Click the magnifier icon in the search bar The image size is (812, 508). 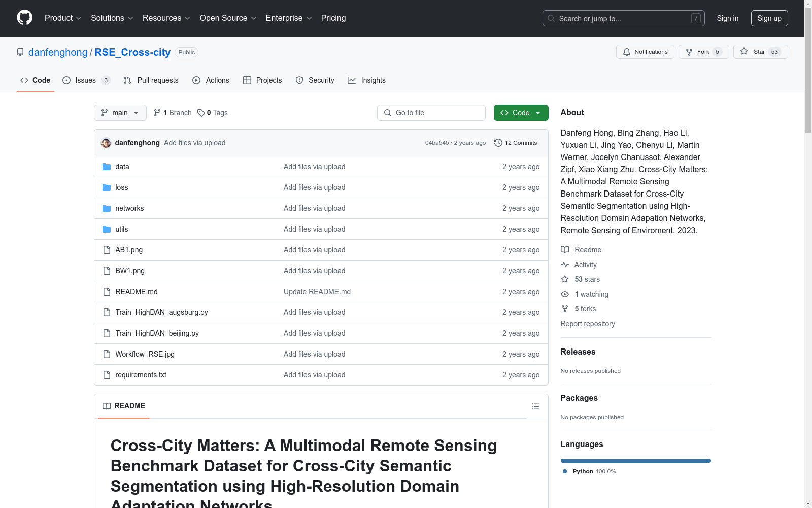click(x=551, y=18)
